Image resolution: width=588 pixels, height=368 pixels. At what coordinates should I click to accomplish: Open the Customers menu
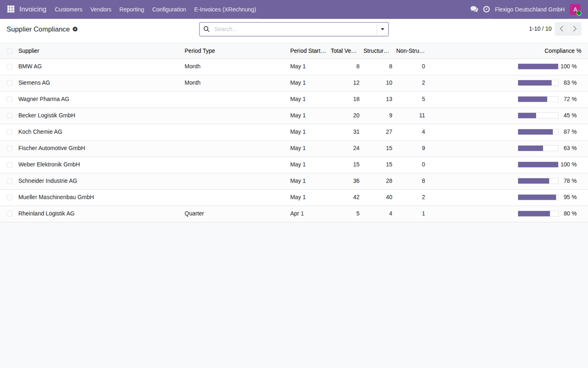[x=69, y=9]
